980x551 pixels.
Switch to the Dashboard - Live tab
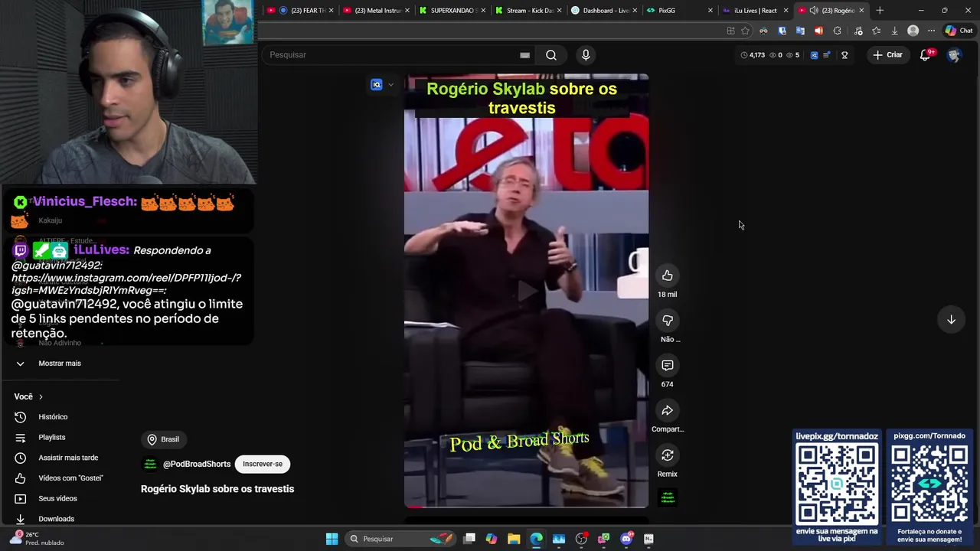pyautogui.click(x=605, y=11)
